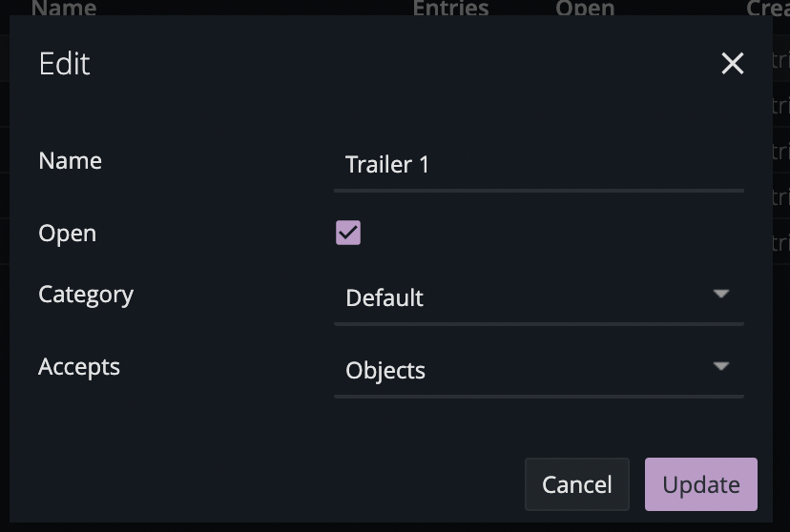790x532 pixels.
Task: Focus the Name field containing Trailer 1
Action: pyautogui.click(x=538, y=166)
